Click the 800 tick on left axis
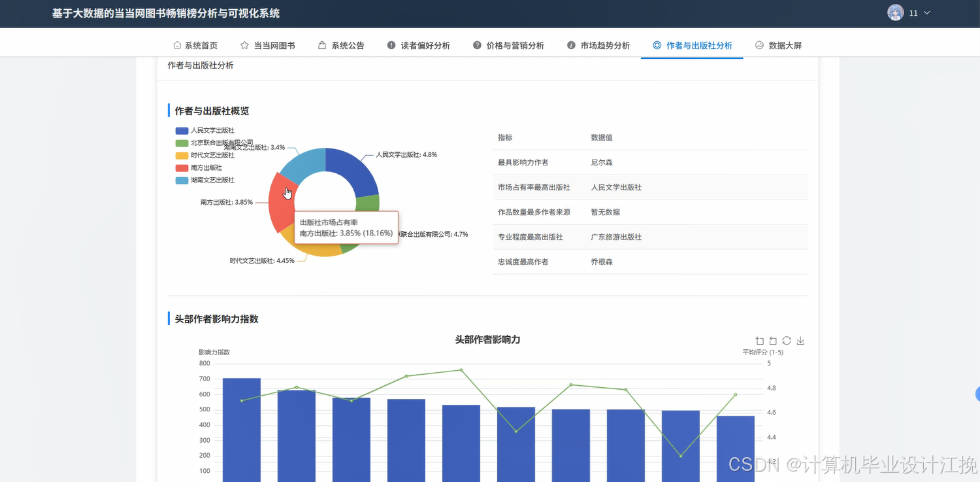This screenshot has height=482, width=980. pos(204,364)
